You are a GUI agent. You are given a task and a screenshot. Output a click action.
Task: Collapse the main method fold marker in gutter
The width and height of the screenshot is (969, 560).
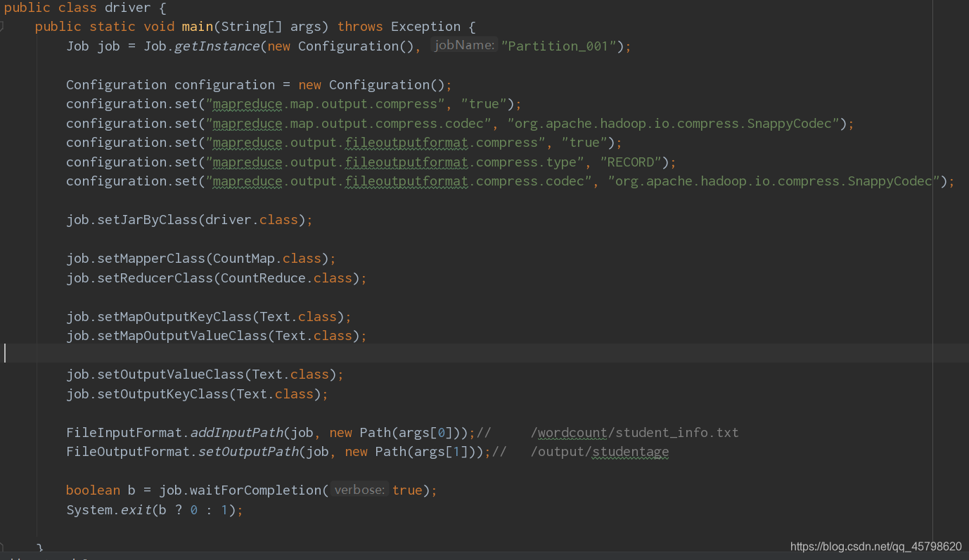pyautogui.click(x=2, y=27)
